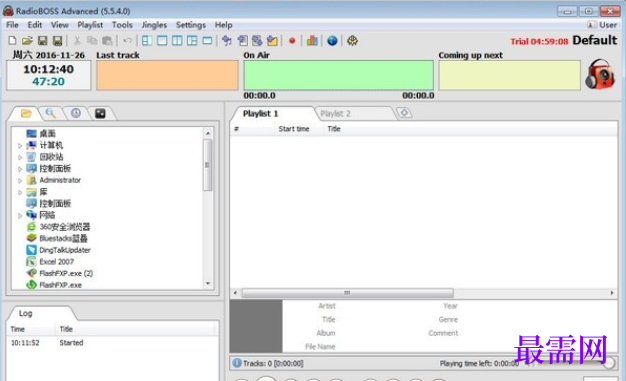Click the red record button in toolbar
The width and height of the screenshot is (626, 381).
(x=292, y=41)
